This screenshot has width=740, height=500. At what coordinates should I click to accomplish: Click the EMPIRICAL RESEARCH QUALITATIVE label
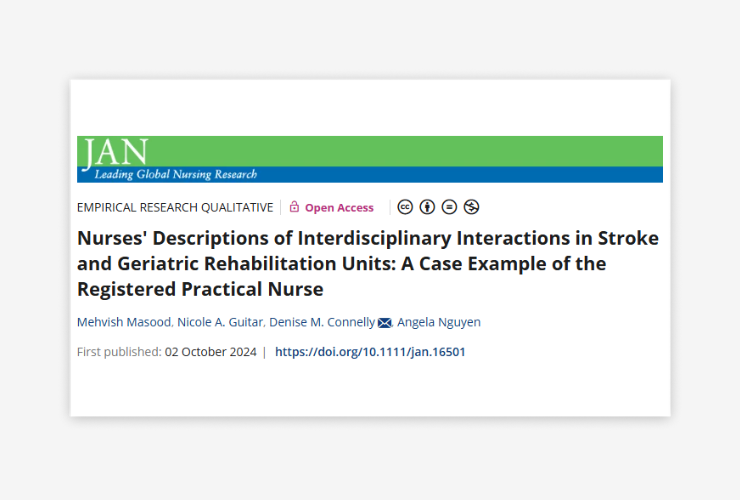[x=175, y=208]
